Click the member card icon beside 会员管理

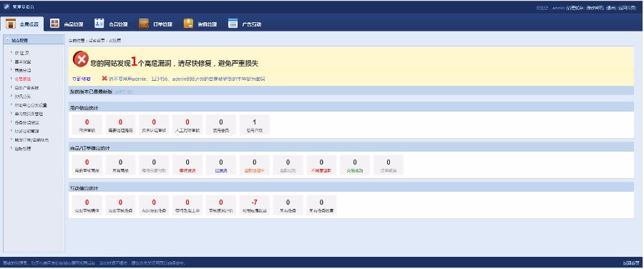[x=99, y=24]
